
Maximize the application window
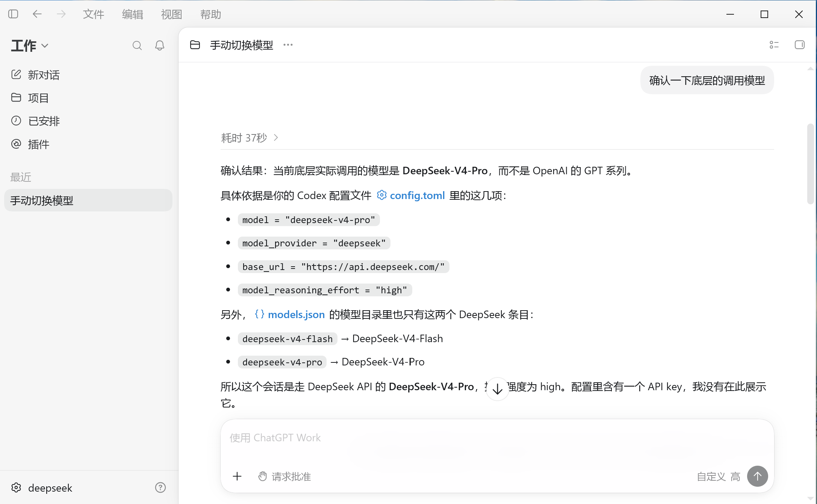click(764, 14)
